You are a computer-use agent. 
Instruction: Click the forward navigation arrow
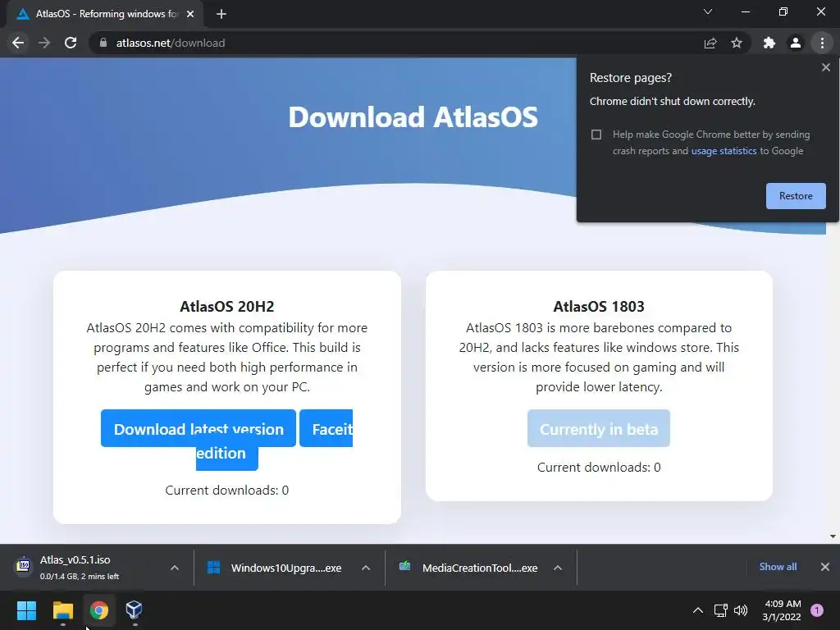click(44, 43)
